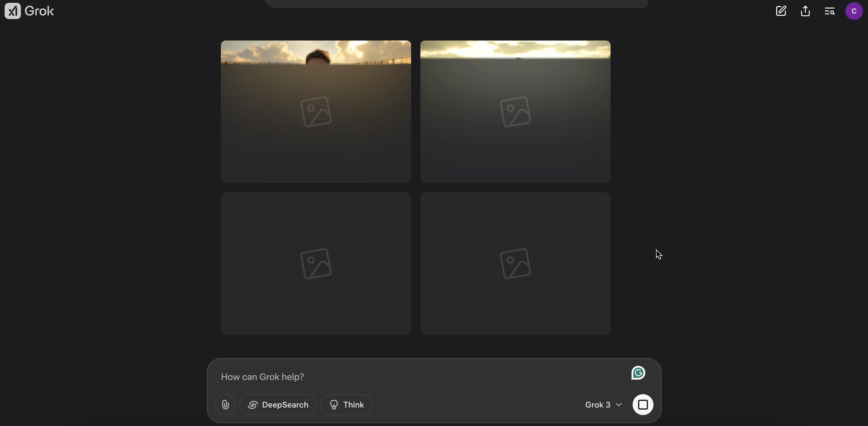The width and height of the screenshot is (868, 426).
Task: Open a new chat with the compose icon
Action: point(781,11)
